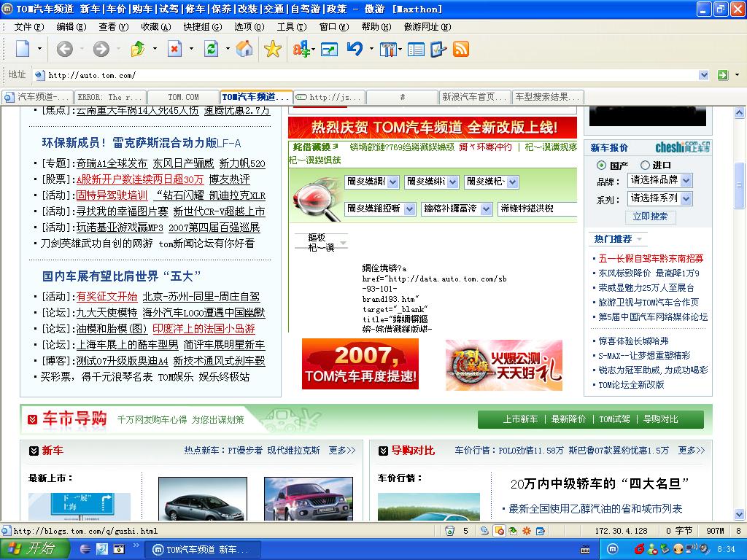Click the green Go arrow beside address bar
747x560 pixels.
click(723, 75)
